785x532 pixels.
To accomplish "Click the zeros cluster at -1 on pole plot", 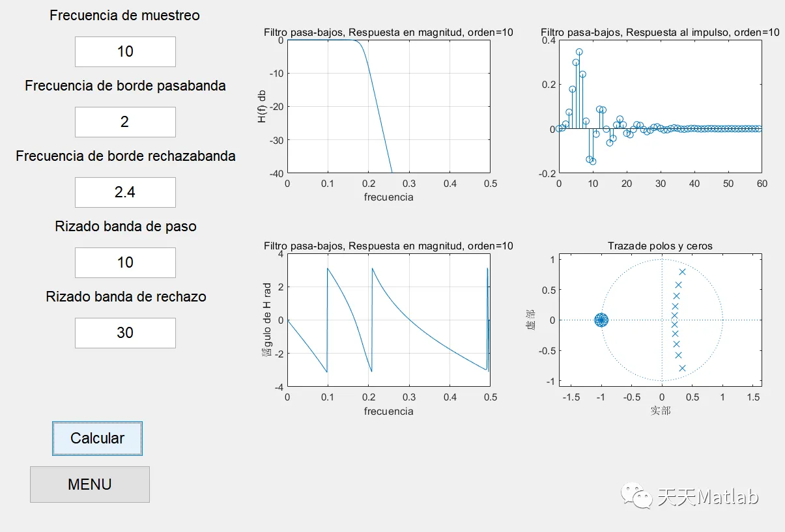I will (x=601, y=320).
